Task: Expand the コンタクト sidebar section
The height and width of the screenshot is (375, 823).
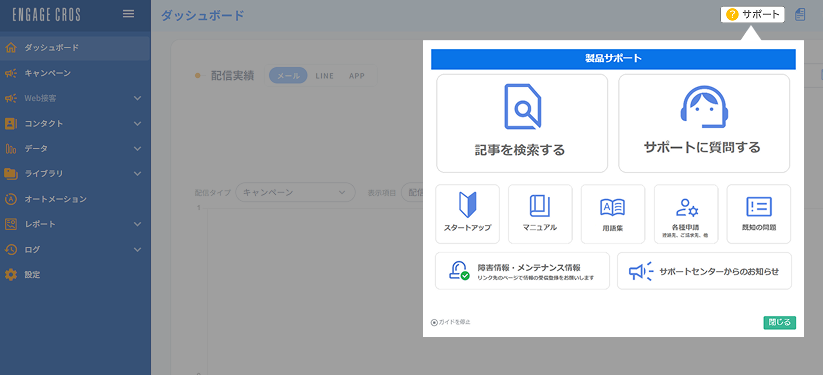Action: 138,123
